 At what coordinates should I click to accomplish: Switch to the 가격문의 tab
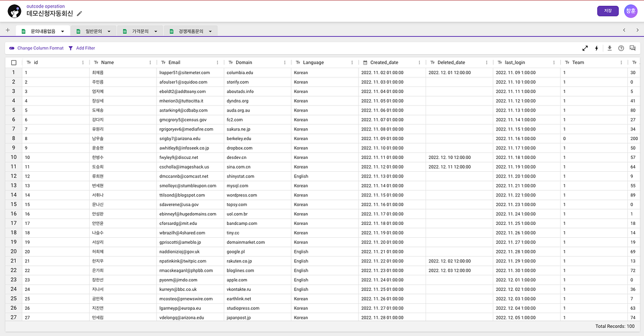point(140,32)
